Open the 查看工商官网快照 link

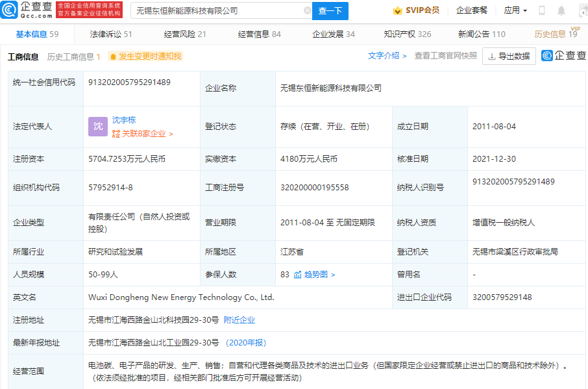point(445,56)
